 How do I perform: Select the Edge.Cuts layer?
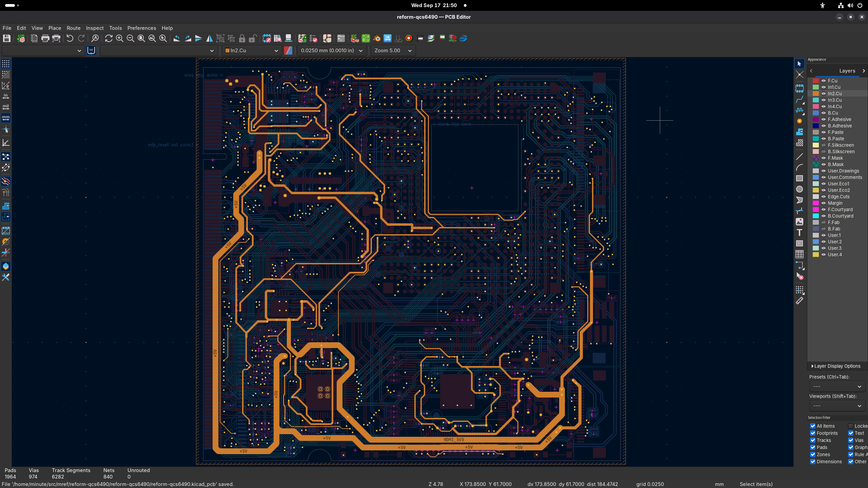[x=839, y=197]
